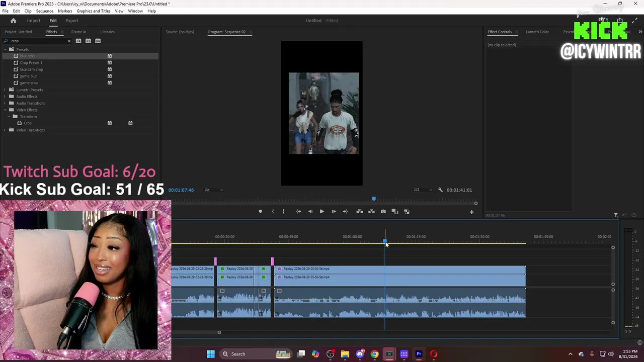Select Crop Preset 1
This screenshot has width=644, height=362.
[31, 63]
